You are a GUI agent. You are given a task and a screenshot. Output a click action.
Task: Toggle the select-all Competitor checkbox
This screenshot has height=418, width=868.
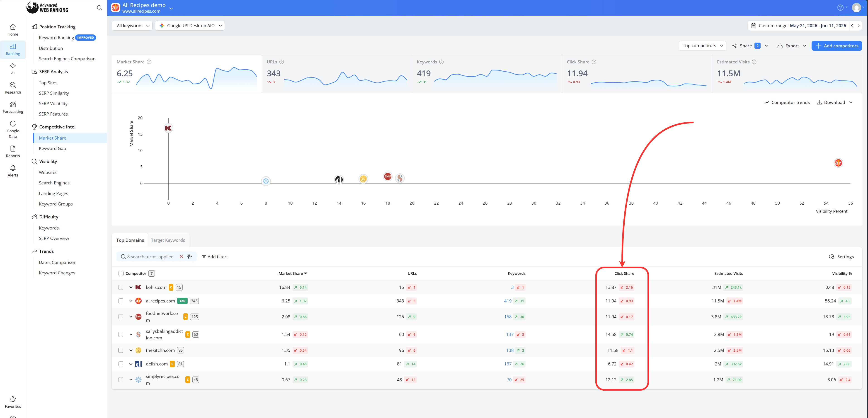(121, 273)
